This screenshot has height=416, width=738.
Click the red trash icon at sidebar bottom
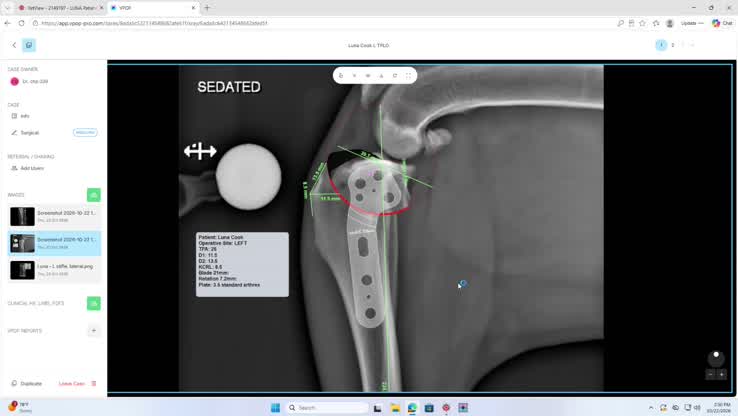94,384
